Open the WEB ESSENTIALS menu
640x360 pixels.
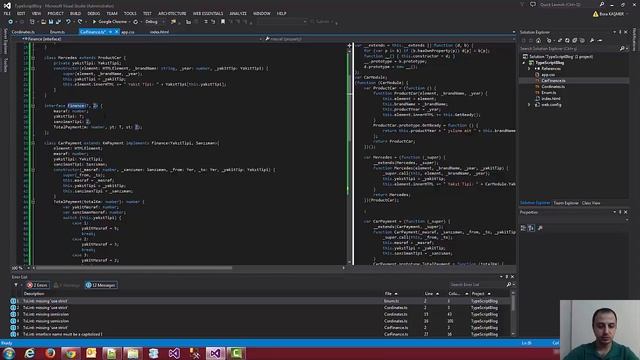tap(208, 13)
